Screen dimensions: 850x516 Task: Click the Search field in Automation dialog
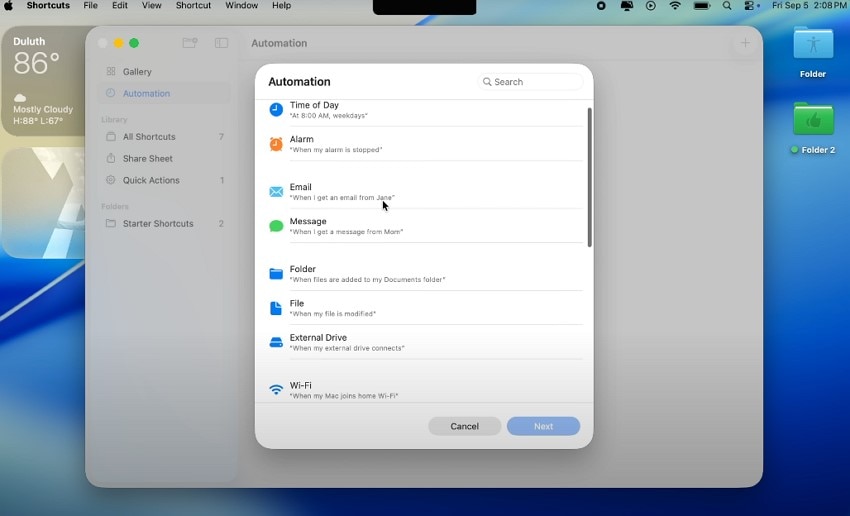click(x=530, y=82)
